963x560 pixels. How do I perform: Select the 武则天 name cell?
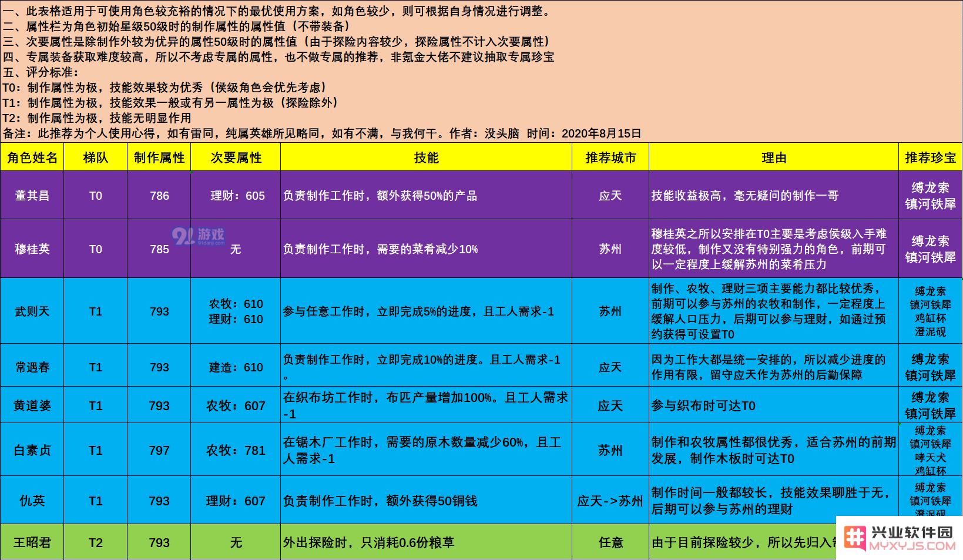[x=32, y=311]
